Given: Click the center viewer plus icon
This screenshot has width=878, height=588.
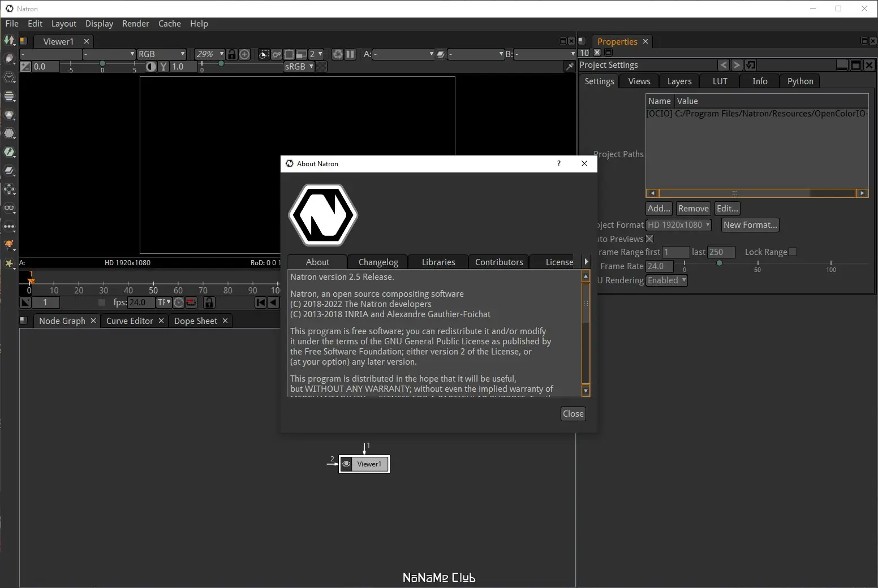Looking at the screenshot, I should [x=244, y=54].
